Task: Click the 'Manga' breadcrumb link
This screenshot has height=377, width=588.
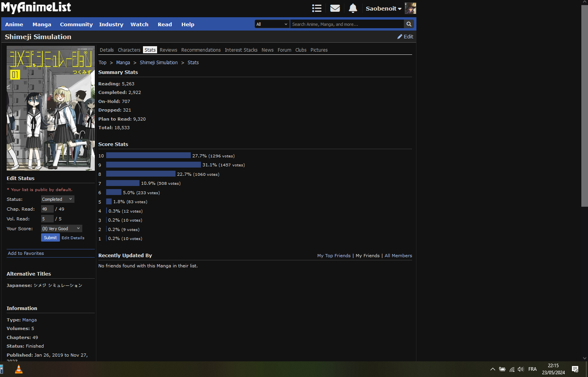Action: 123,63
